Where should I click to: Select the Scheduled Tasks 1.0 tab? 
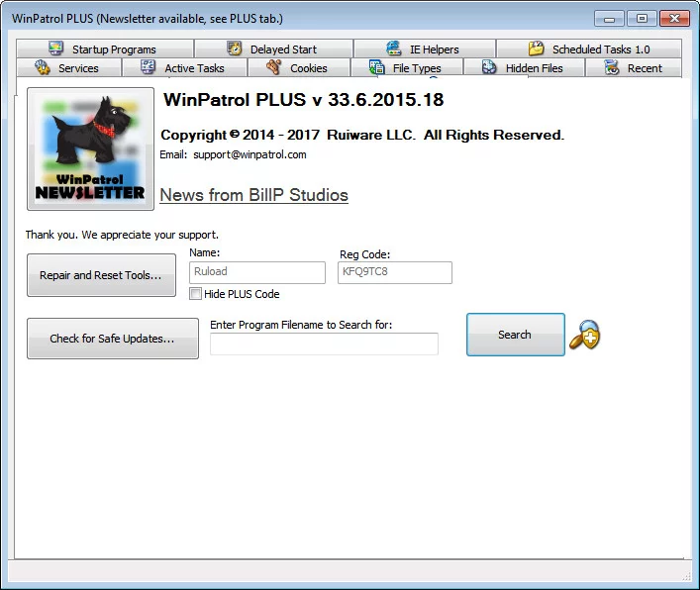tap(589, 49)
